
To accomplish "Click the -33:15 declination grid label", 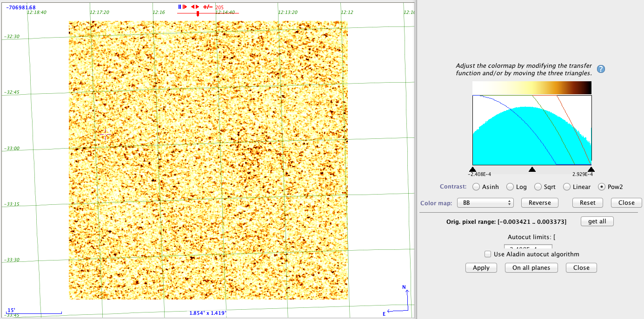I will coord(11,204).
